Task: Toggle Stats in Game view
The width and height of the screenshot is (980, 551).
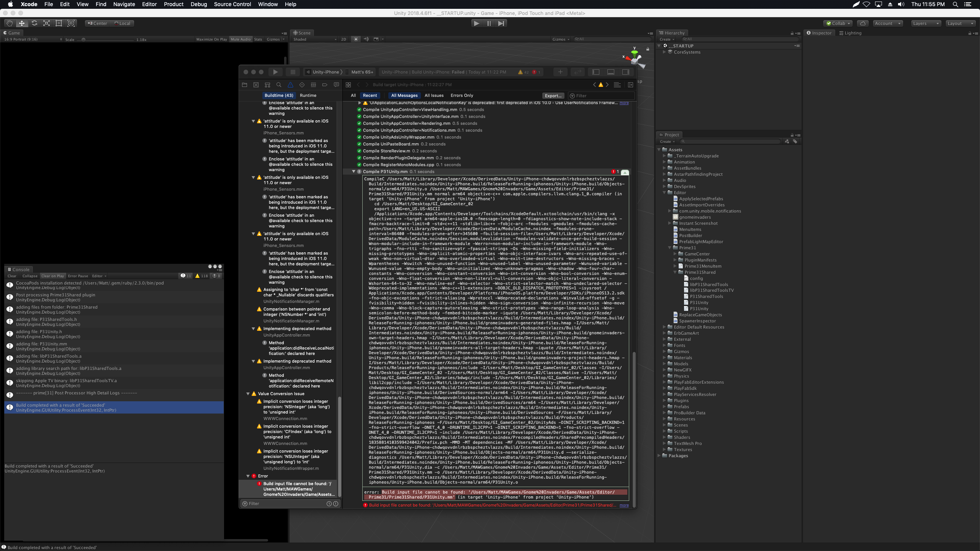Action: (258, 39)
